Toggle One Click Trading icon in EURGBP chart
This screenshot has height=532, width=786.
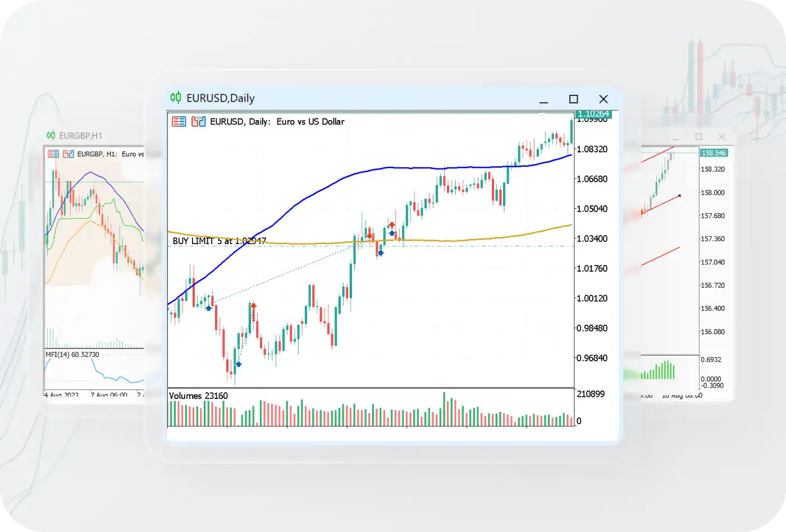[53, 154]
